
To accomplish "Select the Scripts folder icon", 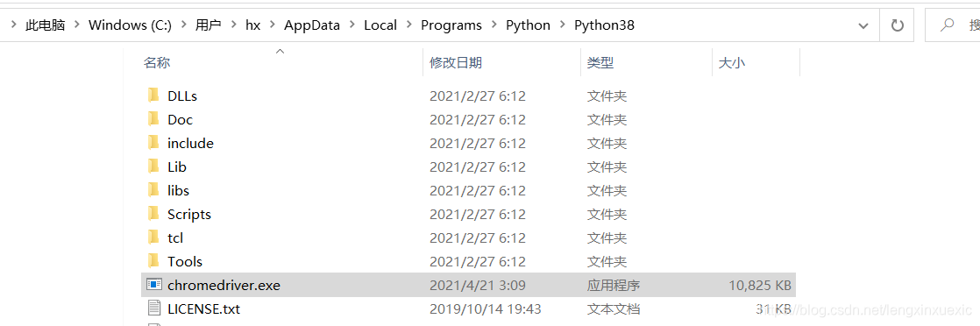I will [153, 214].
